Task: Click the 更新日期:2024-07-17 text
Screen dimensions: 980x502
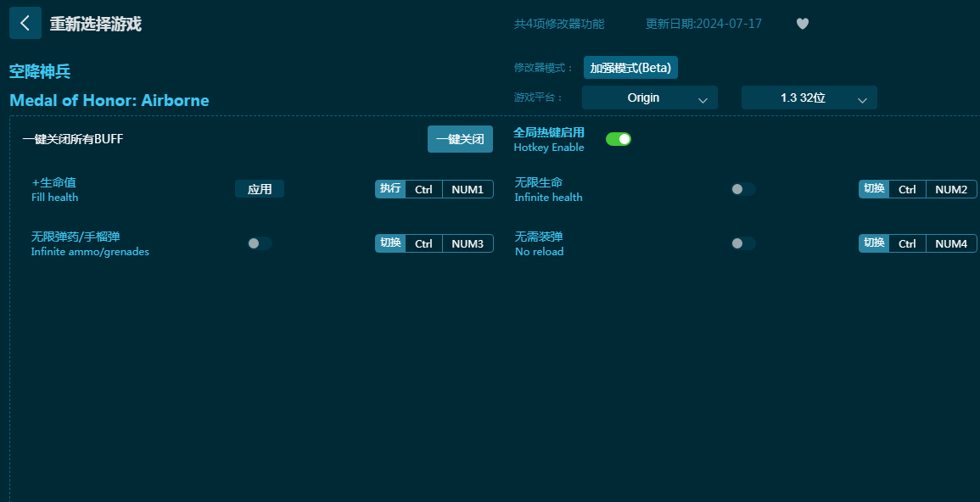Action: click(703, 24)
